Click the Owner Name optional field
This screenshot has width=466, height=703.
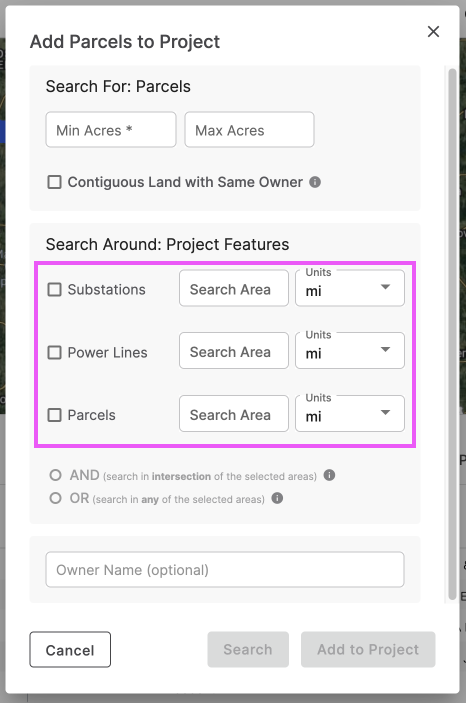[225, 569]
